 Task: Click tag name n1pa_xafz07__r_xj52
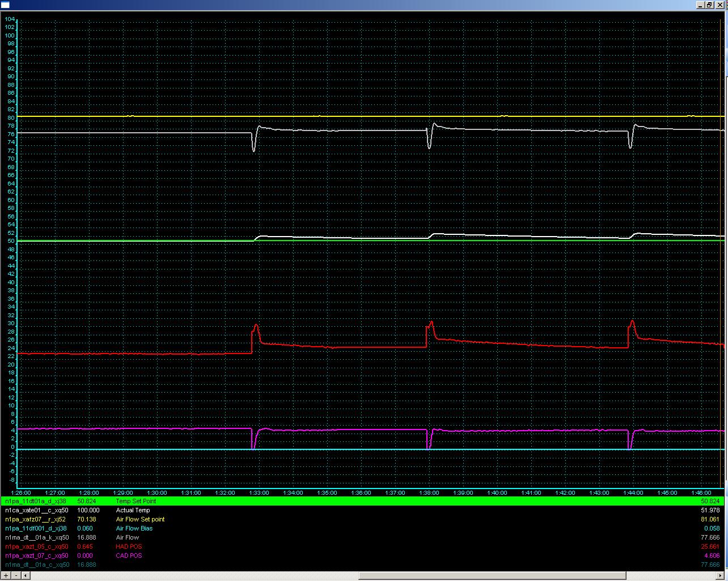pos(36,519)
